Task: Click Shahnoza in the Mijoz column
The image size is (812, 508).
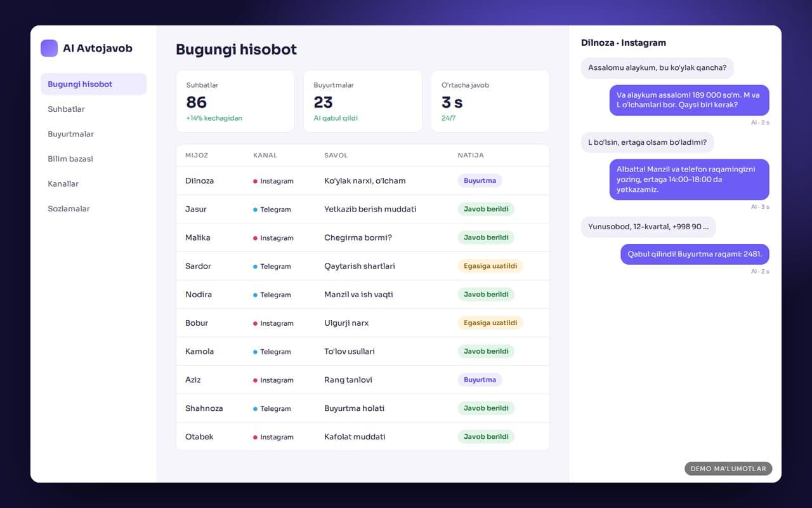Action: tap(204, 408)
